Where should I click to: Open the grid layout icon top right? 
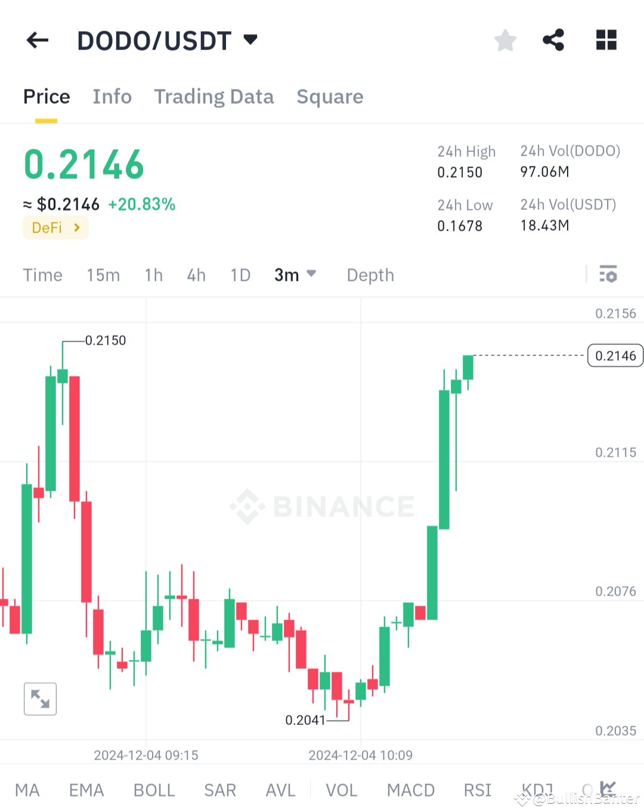tap(606, 40)
